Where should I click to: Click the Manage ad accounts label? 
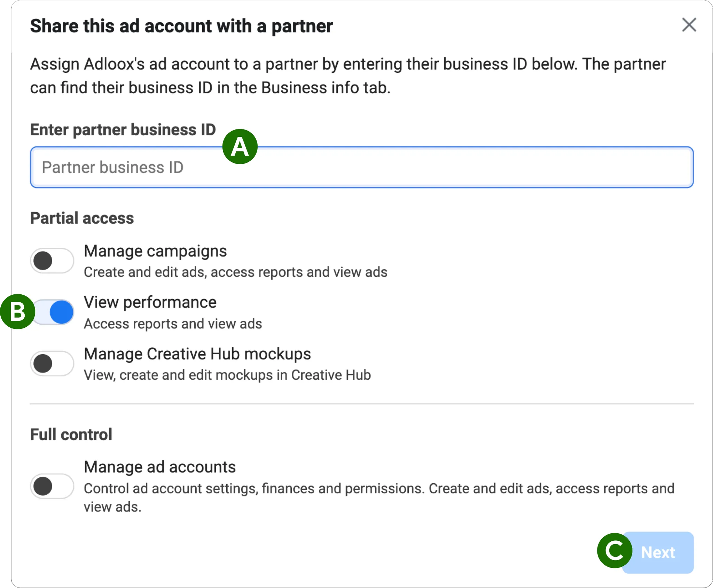click(x=160, y=467)
